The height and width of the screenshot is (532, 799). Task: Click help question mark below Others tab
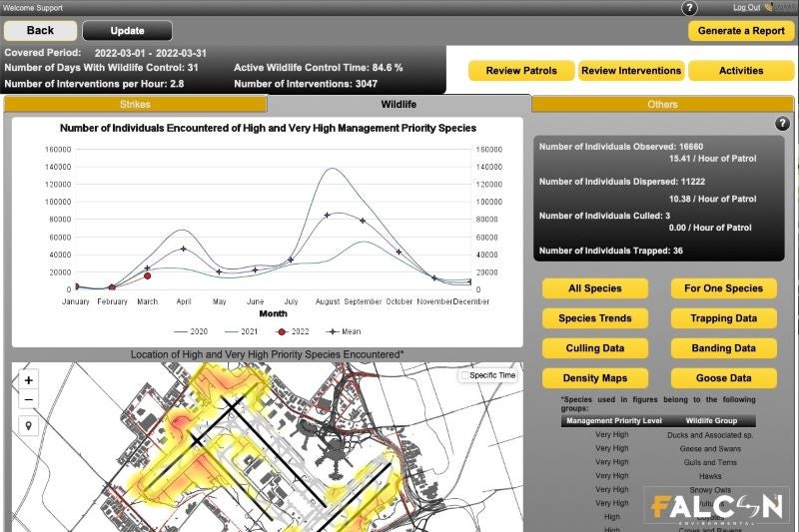click(782, 124)
